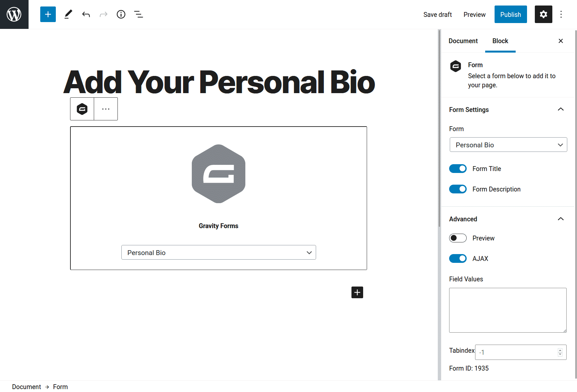Disable the Form Title toggle

458,169
